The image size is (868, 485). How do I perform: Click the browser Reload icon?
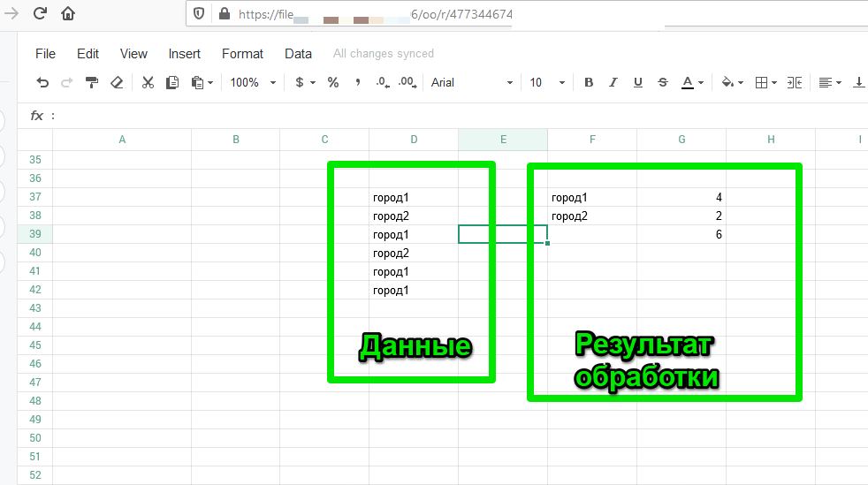pos(40,13)
